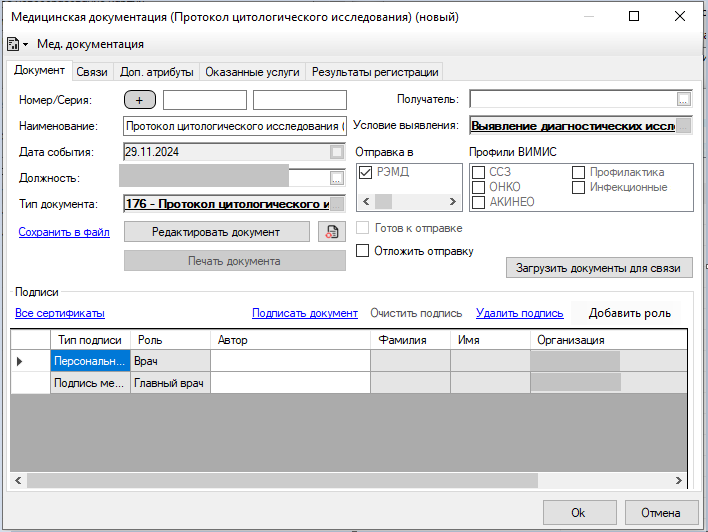This screenshot has width=708, height=532.
Task: Switch to the Связи tab
Action: pyautogui.click(x=92, y=71)
